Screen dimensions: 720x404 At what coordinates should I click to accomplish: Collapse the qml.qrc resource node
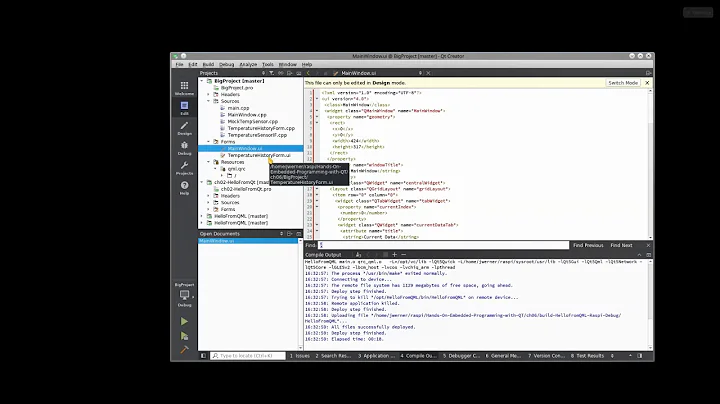tap(215, 168)
